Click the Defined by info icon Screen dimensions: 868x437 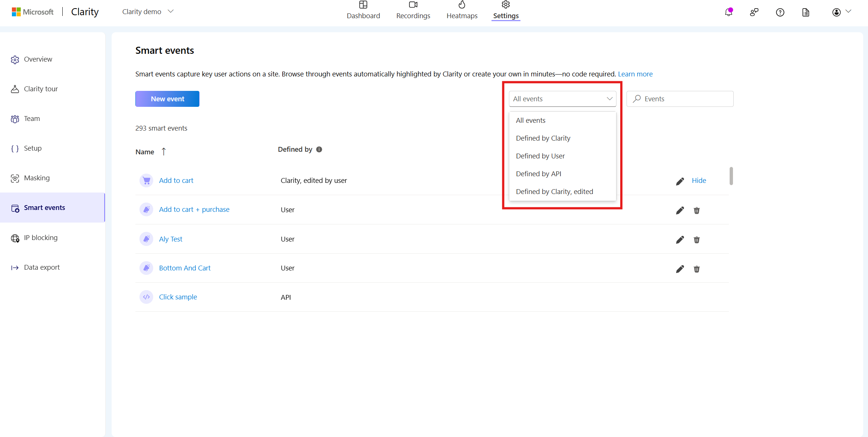pyautogui.click(x=319, y=149)
